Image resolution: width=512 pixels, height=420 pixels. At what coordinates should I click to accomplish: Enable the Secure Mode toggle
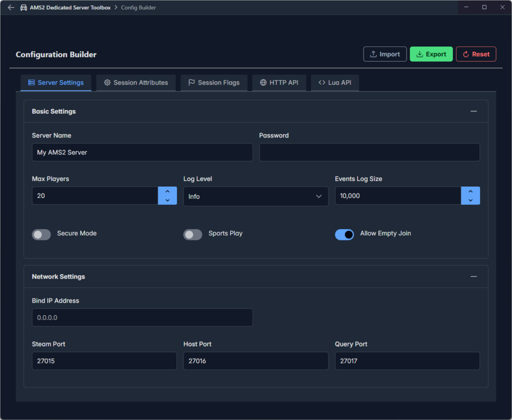[41, 234]
